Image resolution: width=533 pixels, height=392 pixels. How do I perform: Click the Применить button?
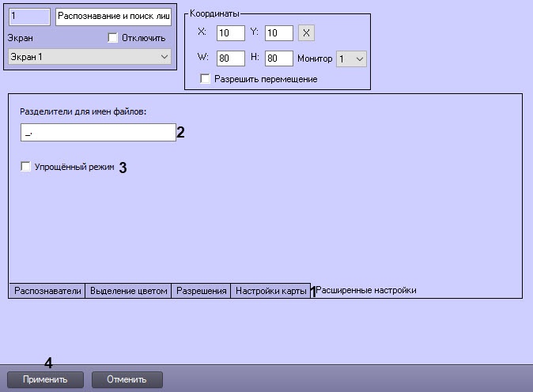pos(45,379)
